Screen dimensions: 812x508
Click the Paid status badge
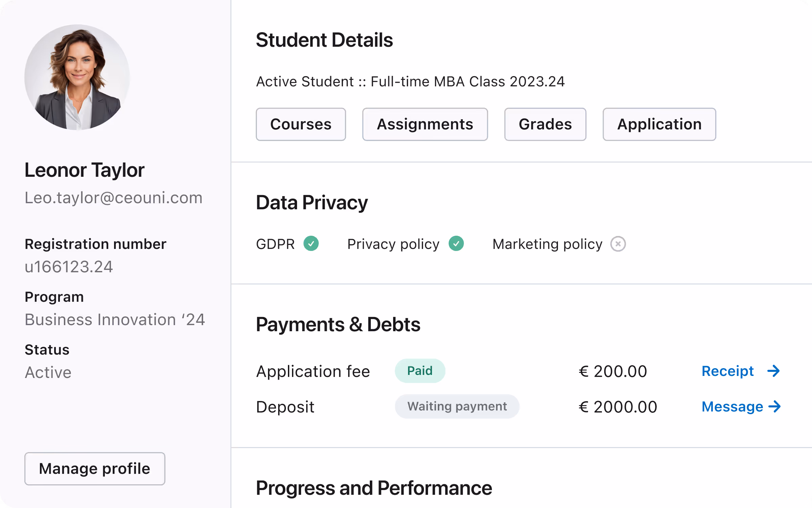click(420, 371)
